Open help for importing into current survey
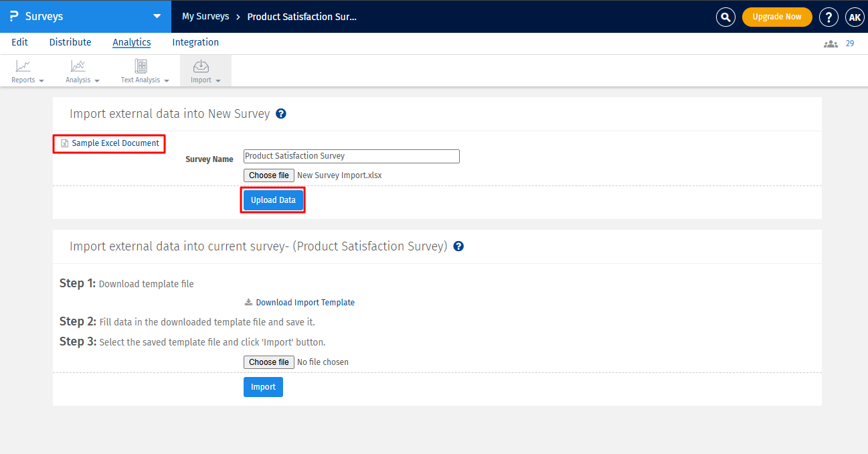 pyautogui.click(x=458, y=246)
